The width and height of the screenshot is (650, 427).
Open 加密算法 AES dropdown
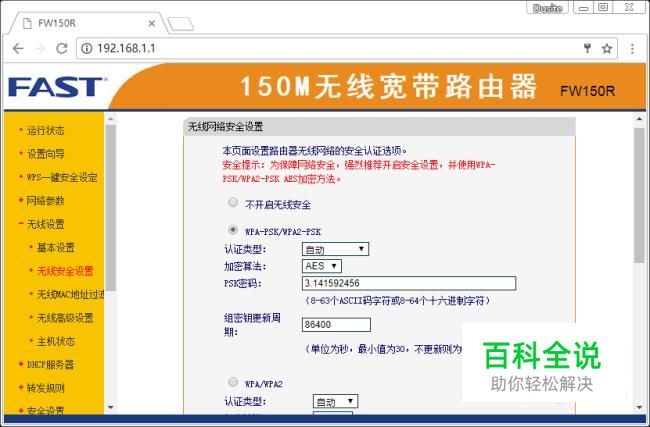click(322, 266)
